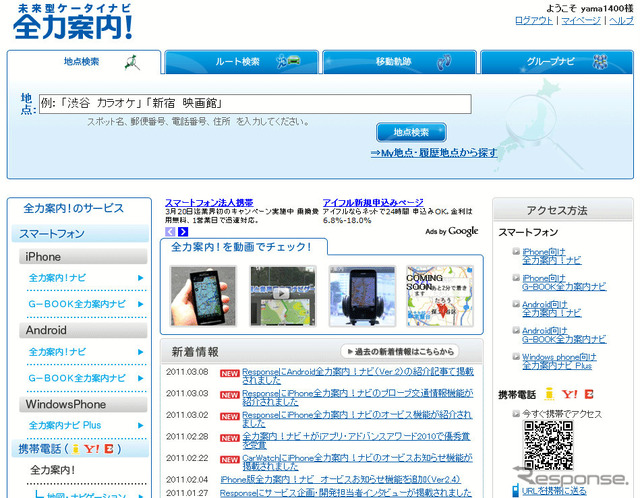
Task: Click i-mode icon in アクセス方法 panel
Action: pos(549,394)
